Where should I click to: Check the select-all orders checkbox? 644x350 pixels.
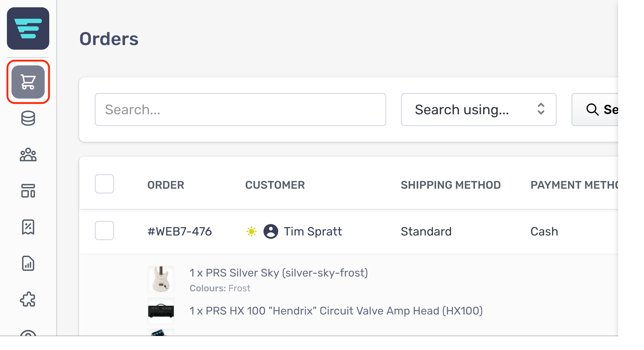[104, 184]
